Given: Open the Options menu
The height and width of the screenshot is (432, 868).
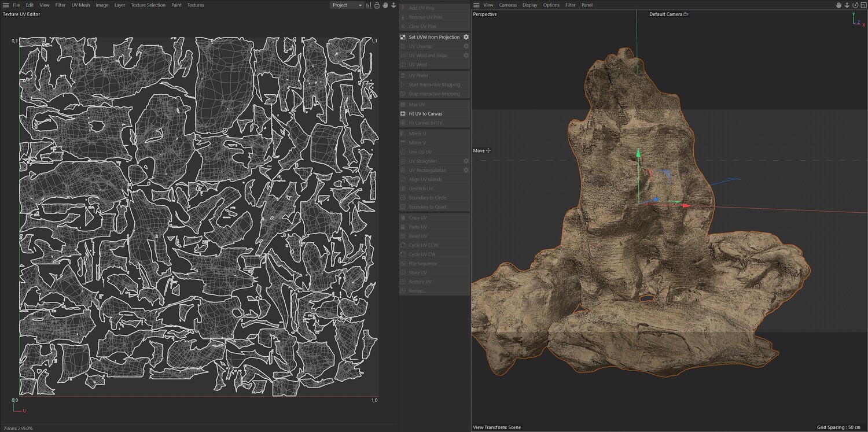Looking at the screenshot, I should pyautogui.click(x=551, y=5).
